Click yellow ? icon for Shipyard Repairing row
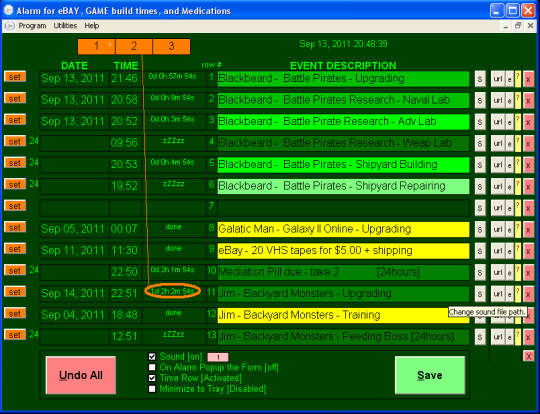Image resolution: width=540 pixels, height=414 pixels. pyautogui.click(x=518, y=186)
